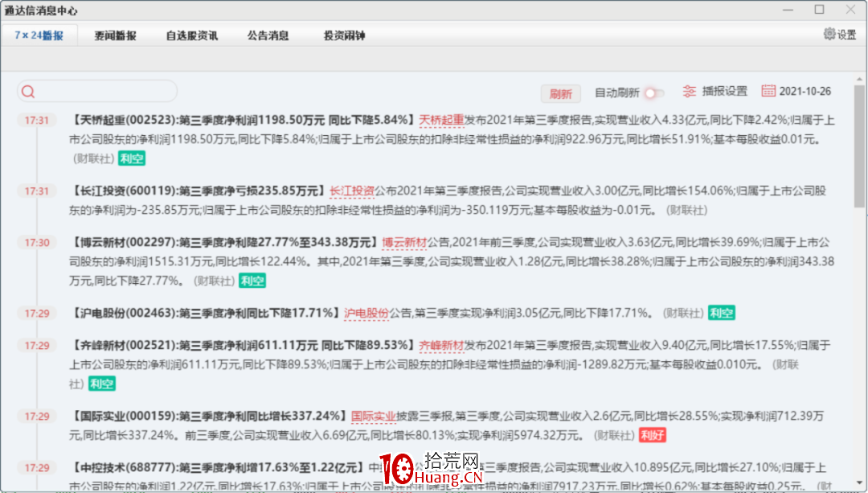Open the 沪电股份 stock link
The width and height of the screenshot is (868, 493).
[366, 314]
